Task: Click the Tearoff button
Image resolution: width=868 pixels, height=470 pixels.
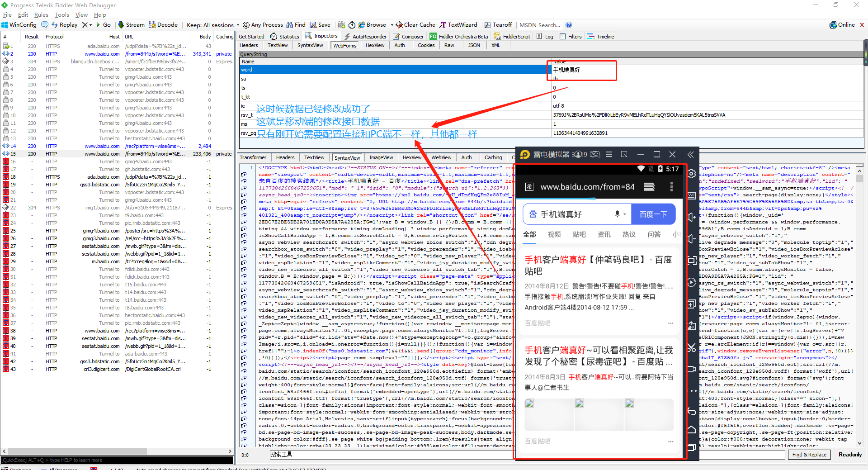Action: pyautogui.click(x=498, y=25)
